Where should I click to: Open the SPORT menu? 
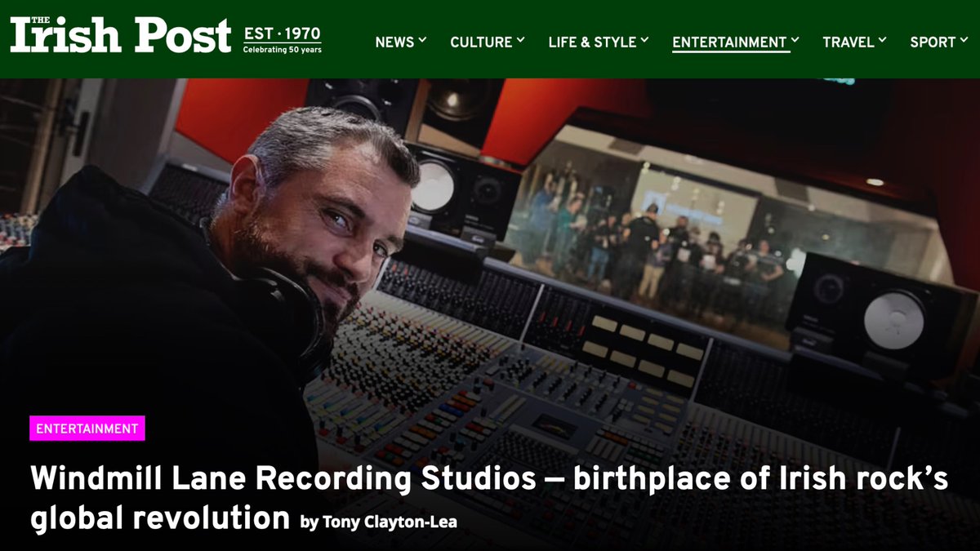933,42
